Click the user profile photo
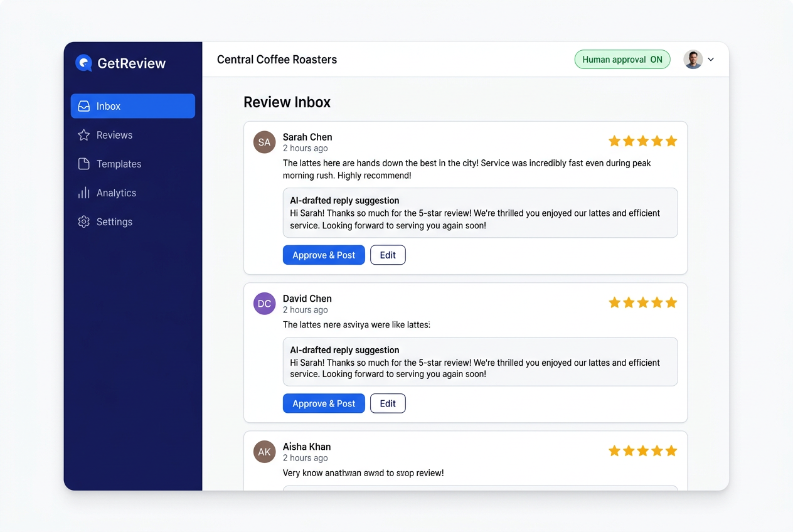Viewport: 793px width, 532px height. point(693,60)
